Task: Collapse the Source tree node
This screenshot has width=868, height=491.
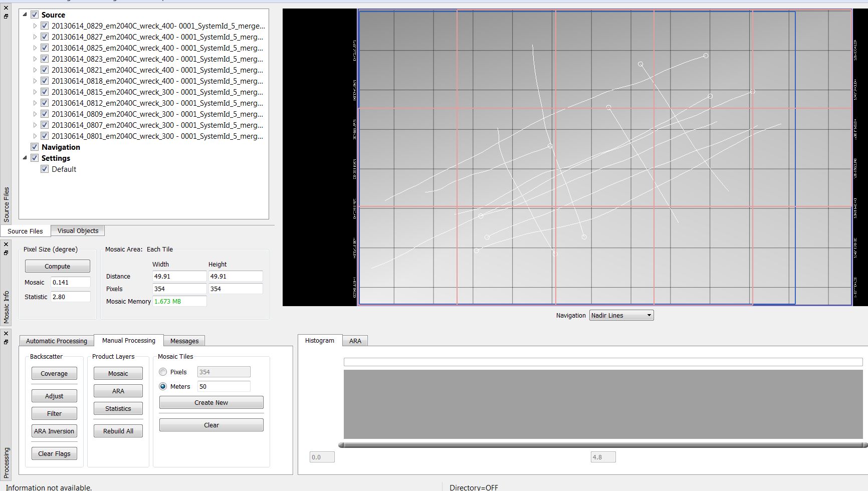Action: tap(25, 15)
